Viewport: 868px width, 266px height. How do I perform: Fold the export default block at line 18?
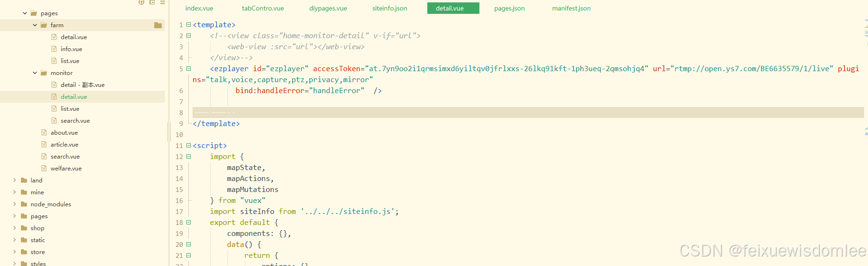(x=188, y=223)
